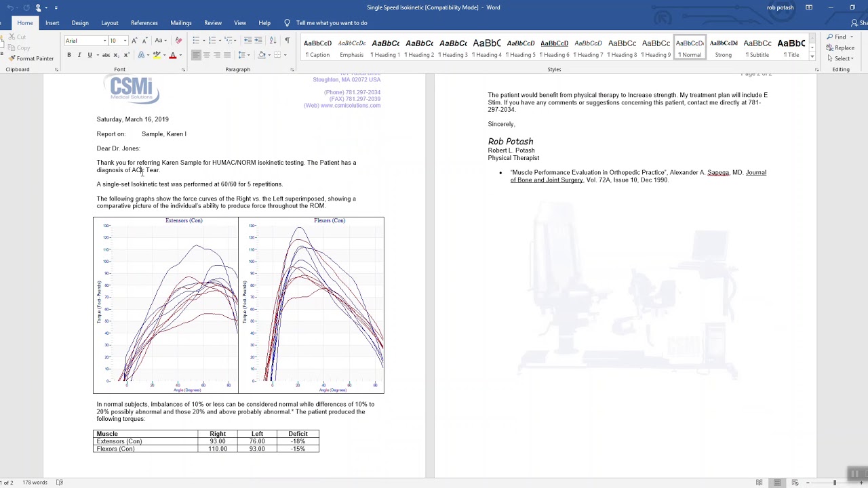Click the Increase Font Size icon
868x488 pixels.
coord(134,41)
